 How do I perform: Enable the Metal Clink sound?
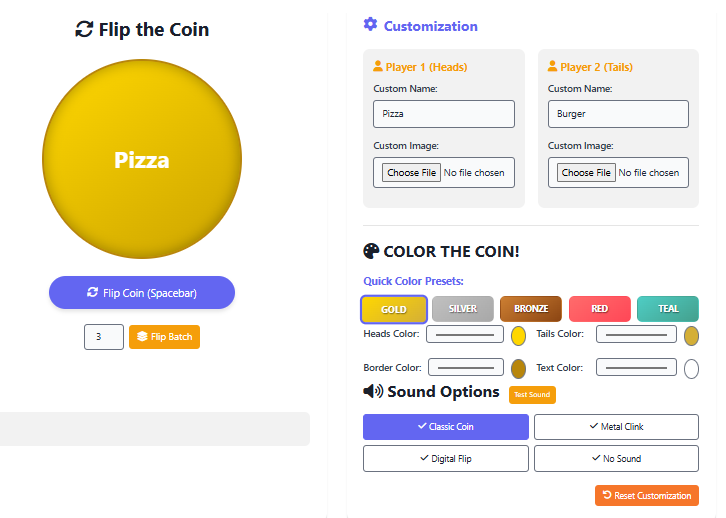616,427
